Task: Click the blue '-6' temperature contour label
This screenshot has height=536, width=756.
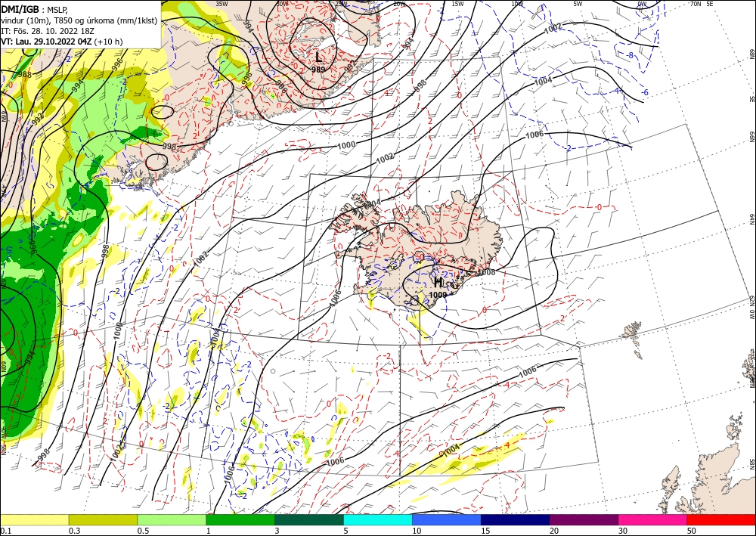Action: tap(644, 92)
